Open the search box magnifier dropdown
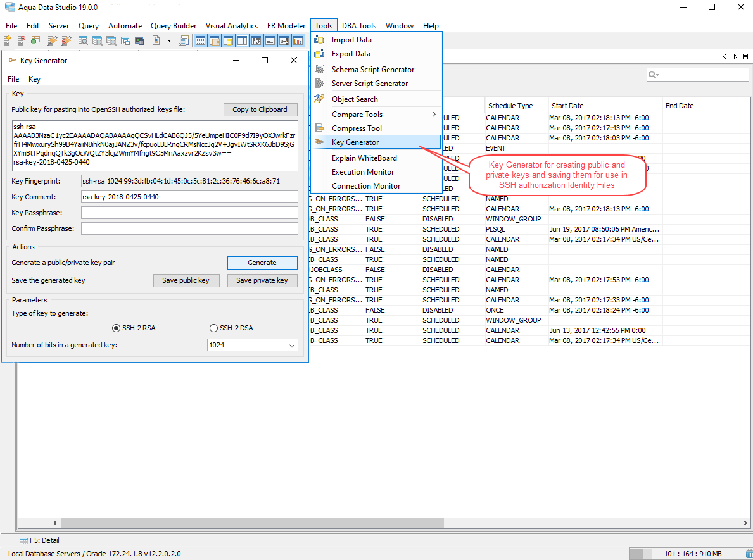This screenshot has height=560, width=753. click(654, 75)
